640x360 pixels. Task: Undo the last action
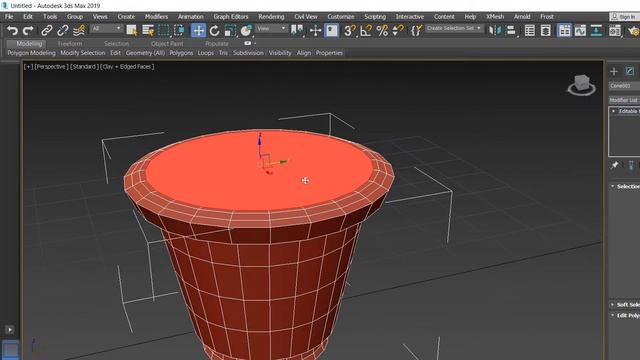click(13, 31)
